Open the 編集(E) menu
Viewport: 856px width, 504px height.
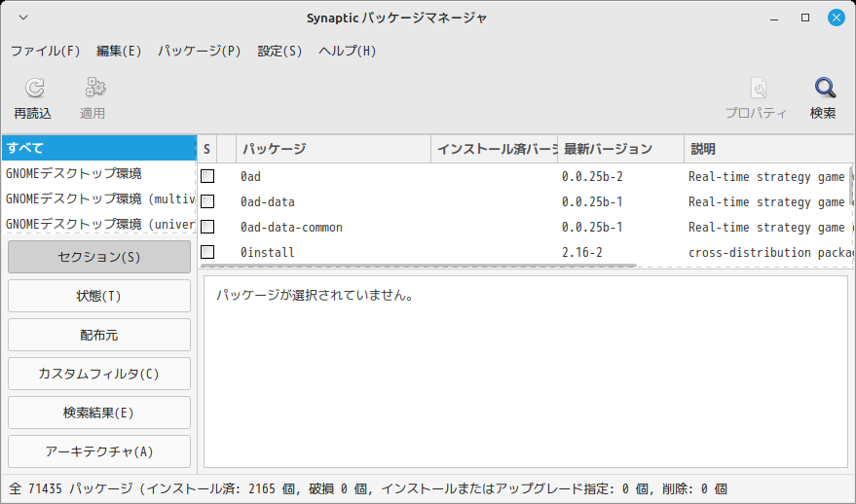[119, 51]
